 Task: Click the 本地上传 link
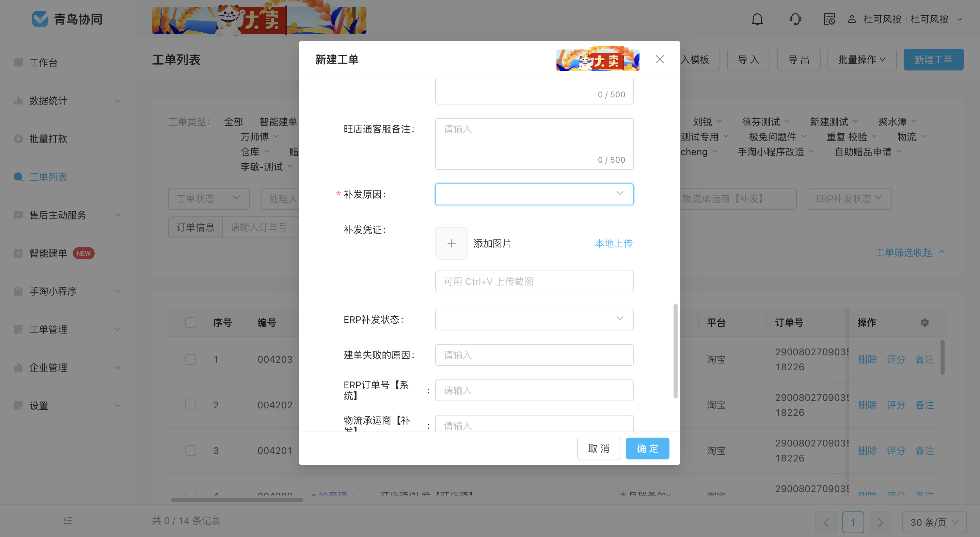pyautogui.click(x=614, y=243)
